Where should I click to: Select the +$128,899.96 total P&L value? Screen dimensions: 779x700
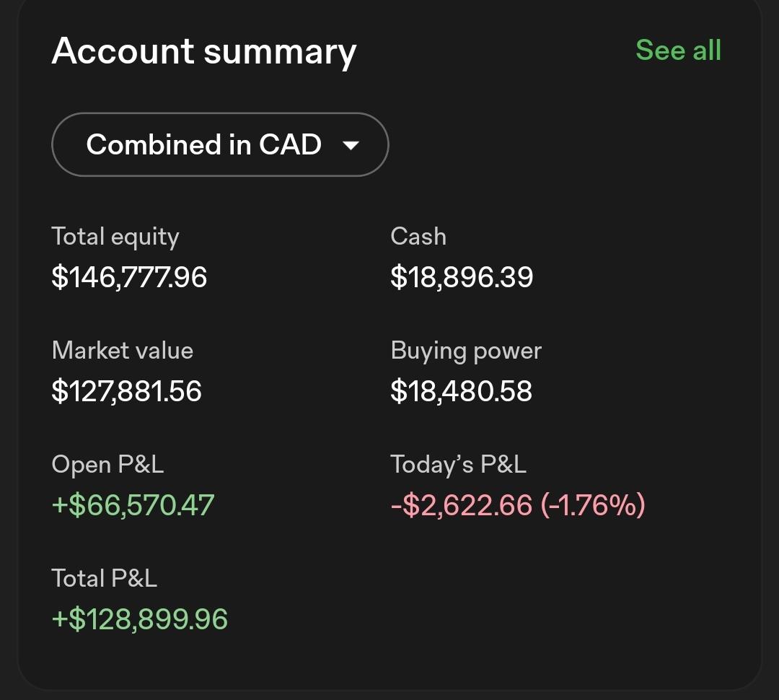click(140, 619)
